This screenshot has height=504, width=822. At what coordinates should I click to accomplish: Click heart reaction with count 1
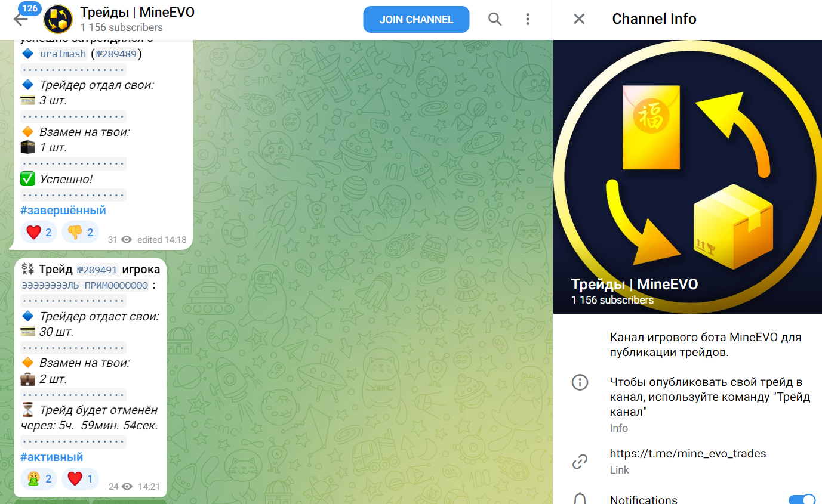80,478
